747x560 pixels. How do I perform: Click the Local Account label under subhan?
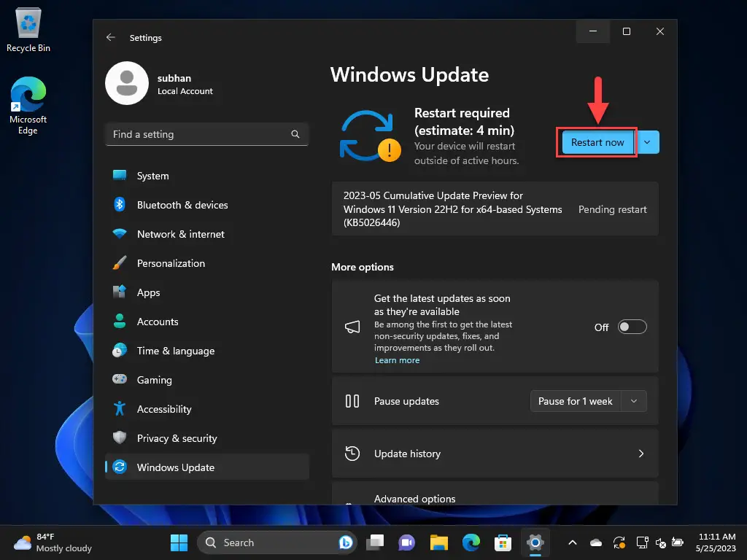click(185, 91)
